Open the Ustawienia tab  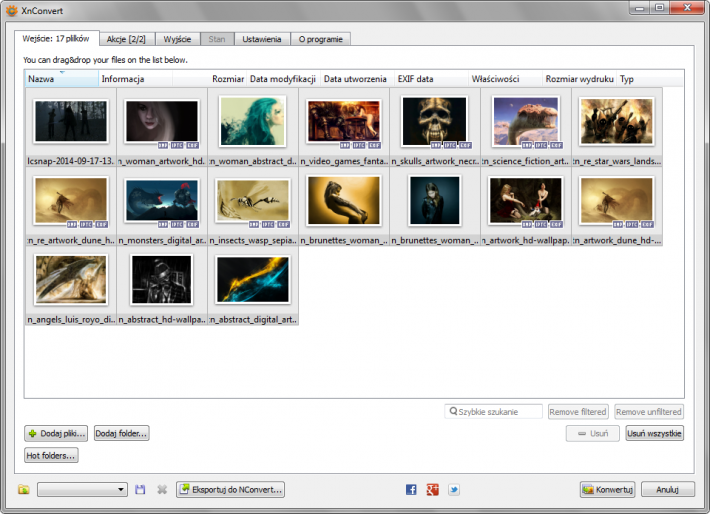pyautogui.click(x=262, y=39)
